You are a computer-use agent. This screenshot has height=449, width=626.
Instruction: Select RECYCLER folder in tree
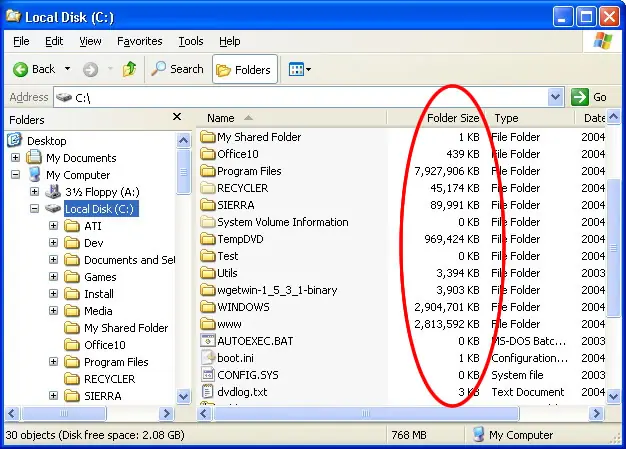click(x=109, y=379)
